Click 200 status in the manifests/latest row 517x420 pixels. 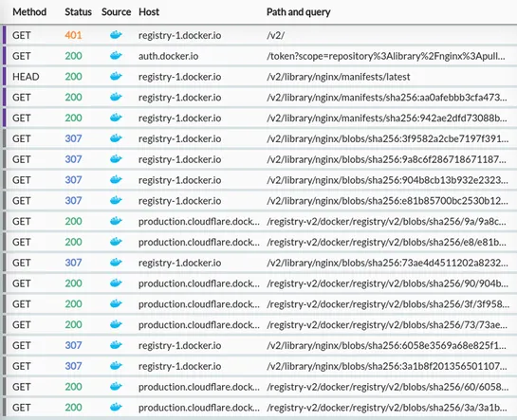73,77
